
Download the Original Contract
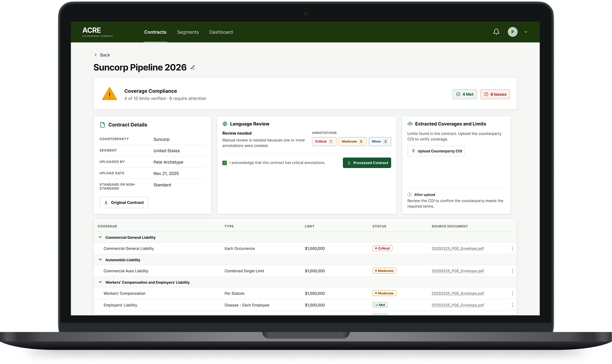124,202
